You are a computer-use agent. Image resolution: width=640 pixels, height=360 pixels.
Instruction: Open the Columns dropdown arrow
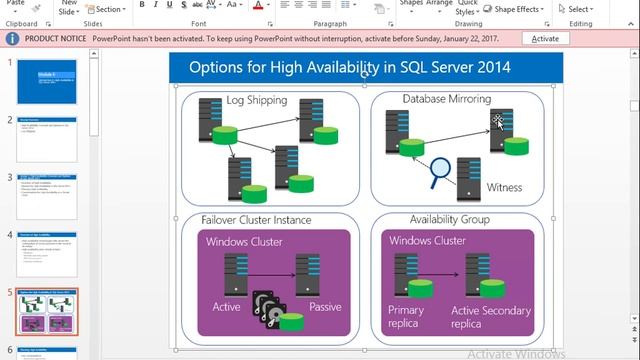tap(355, 5)
